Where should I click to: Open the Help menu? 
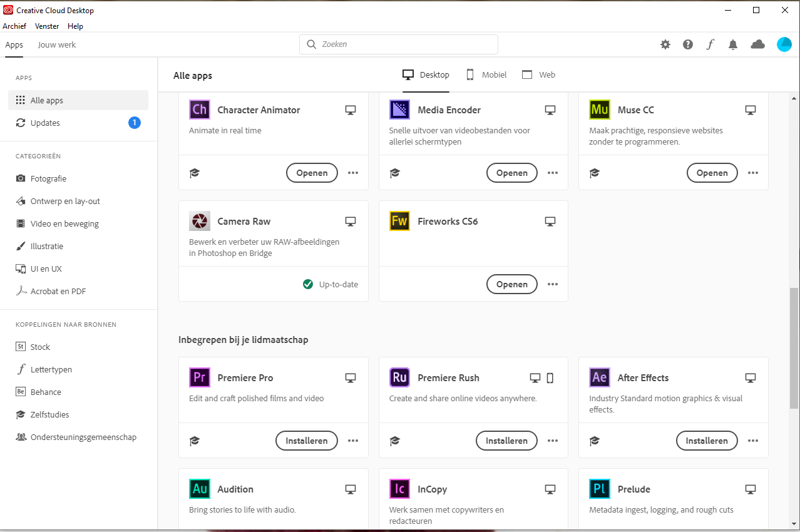point(75,26)
